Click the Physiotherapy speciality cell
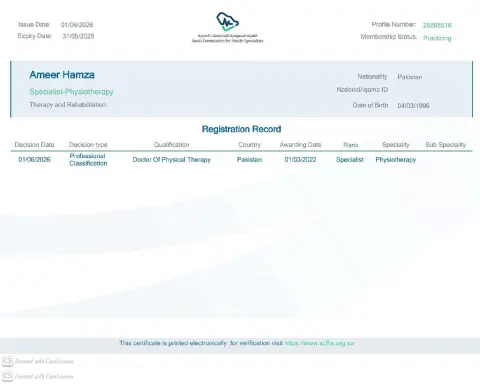480x384 pixels. (396, 160)
